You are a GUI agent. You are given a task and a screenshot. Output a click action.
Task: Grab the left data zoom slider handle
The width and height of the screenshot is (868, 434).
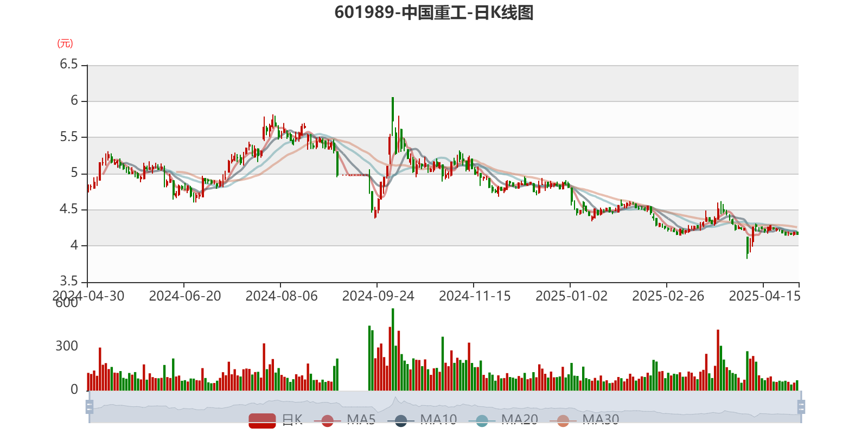click(90, 407)
